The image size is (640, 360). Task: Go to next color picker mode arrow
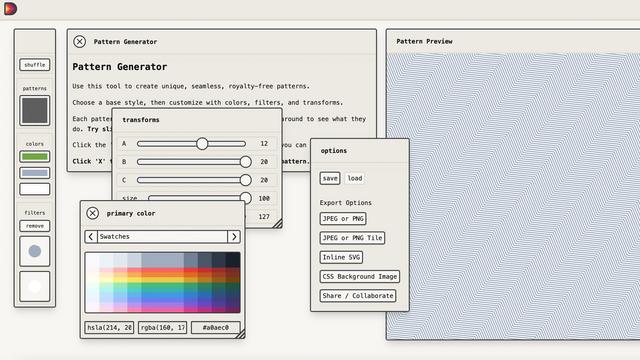[234, 237]
